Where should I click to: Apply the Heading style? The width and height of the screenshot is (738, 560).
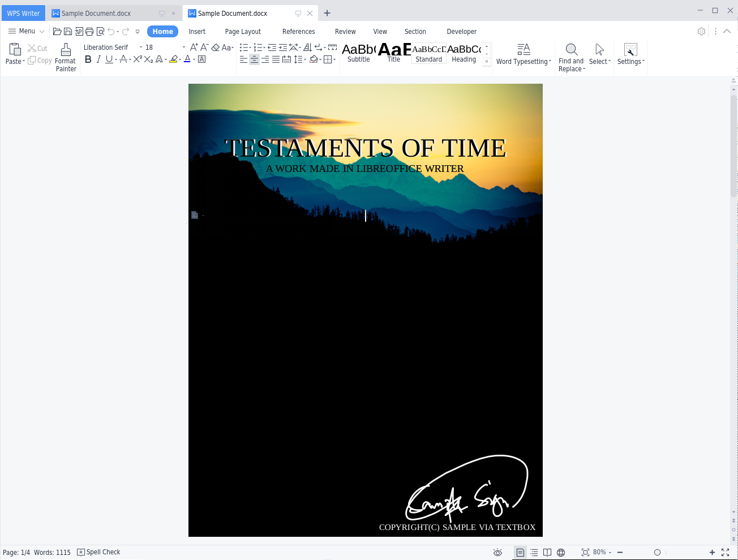pos(464,53)
